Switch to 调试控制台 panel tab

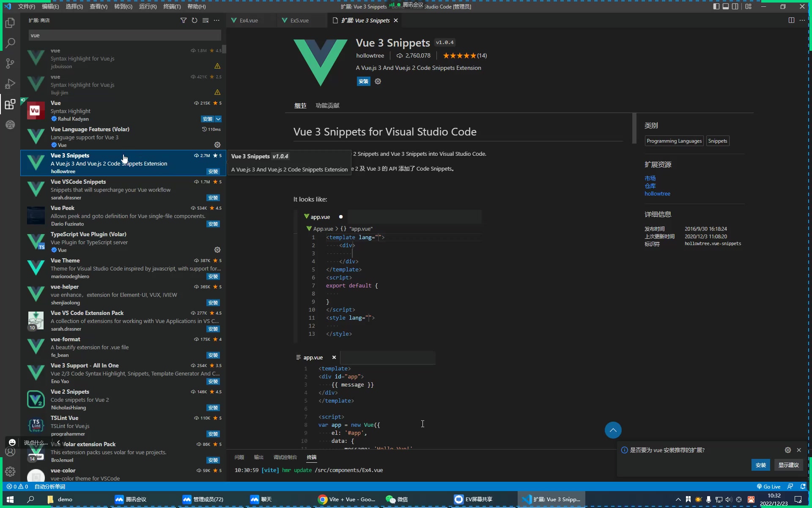point(285,457)
